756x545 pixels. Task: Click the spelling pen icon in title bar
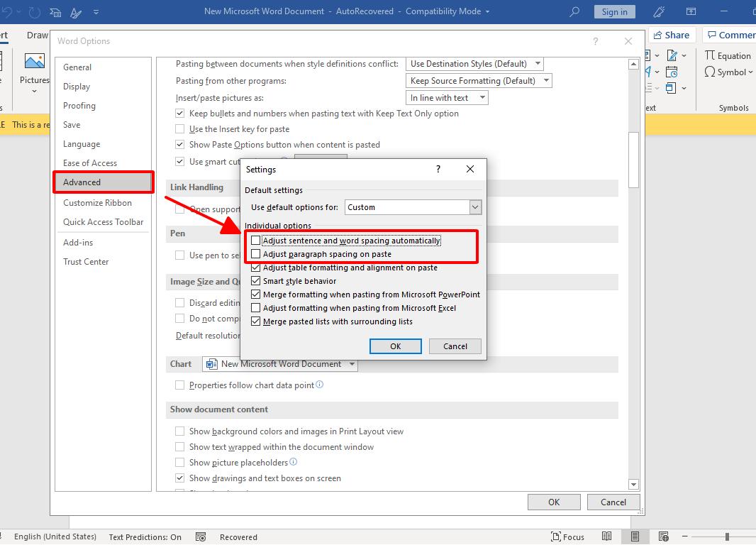pyautogui.click(x=76, y=12)
